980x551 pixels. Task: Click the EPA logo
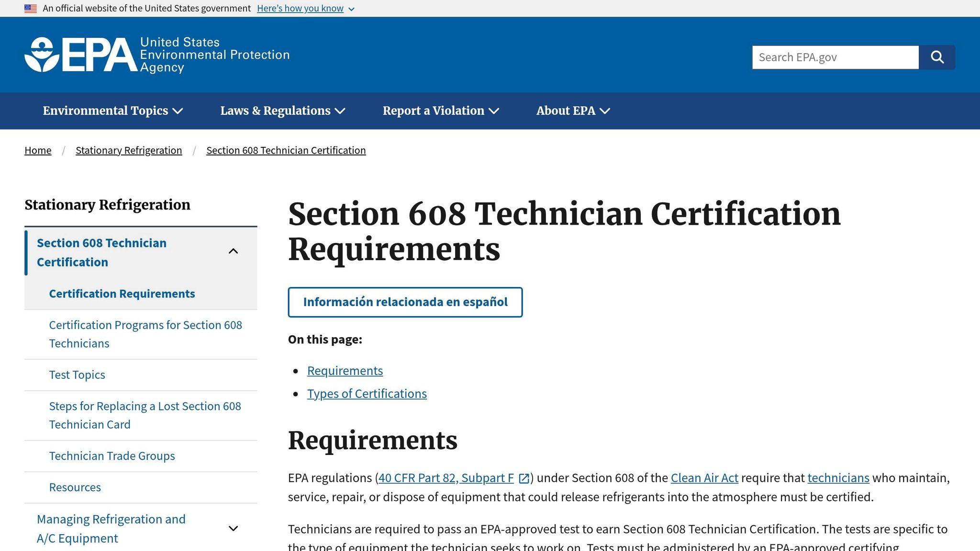click(157, 55)
